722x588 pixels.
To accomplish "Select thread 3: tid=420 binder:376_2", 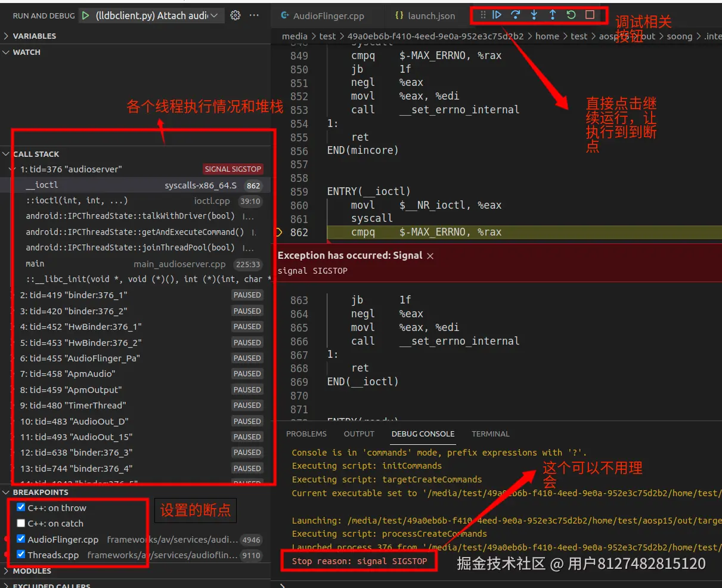I will coord(135,311).
